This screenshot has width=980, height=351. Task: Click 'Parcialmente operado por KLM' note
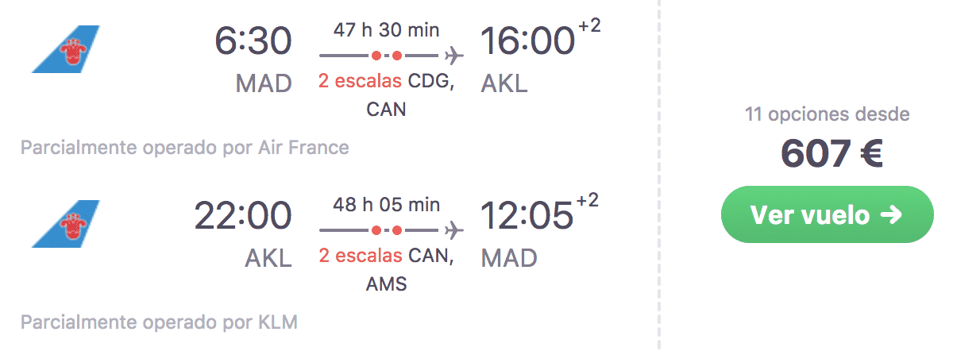(x=159, y=322)
